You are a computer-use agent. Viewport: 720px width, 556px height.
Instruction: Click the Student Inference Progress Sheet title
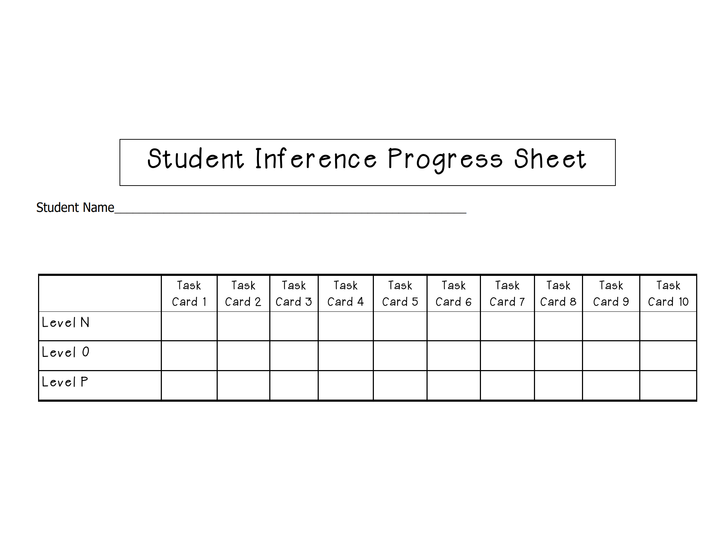pyautogui.click(x=367, y=161)
